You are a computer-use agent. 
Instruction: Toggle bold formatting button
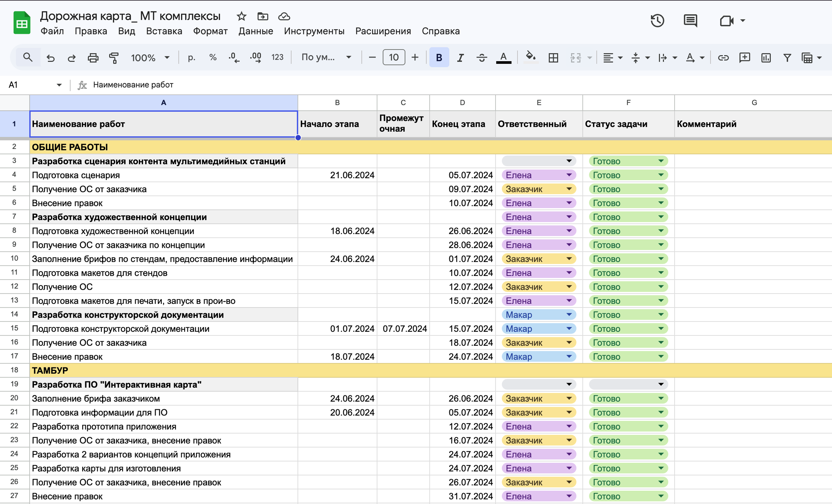pyautogui.click(x=439, y=58)
